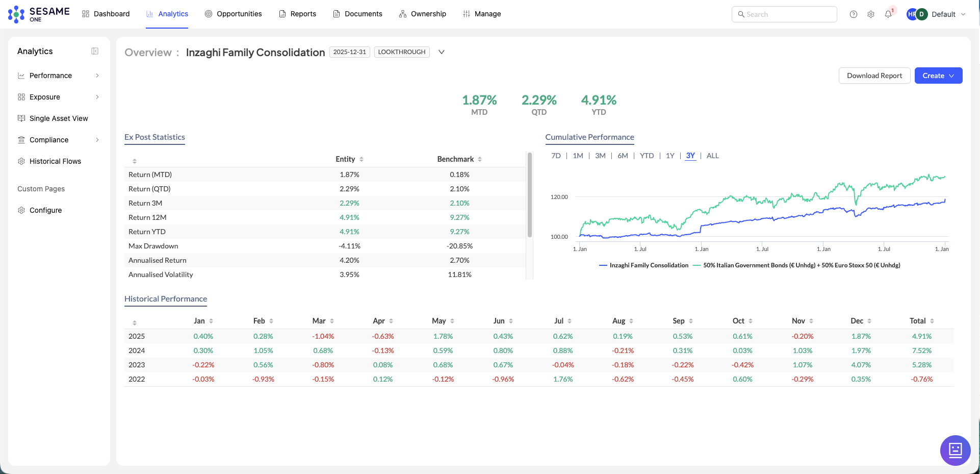Image resolution: width=980 pixels, height=474 pixels.
Task: Click the Historical Flows icon
Action: click(x=21, y=161)
